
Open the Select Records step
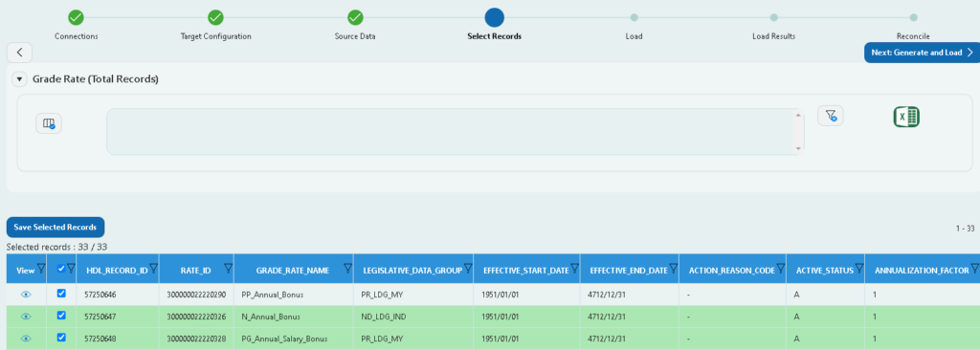tap(495, 17)
